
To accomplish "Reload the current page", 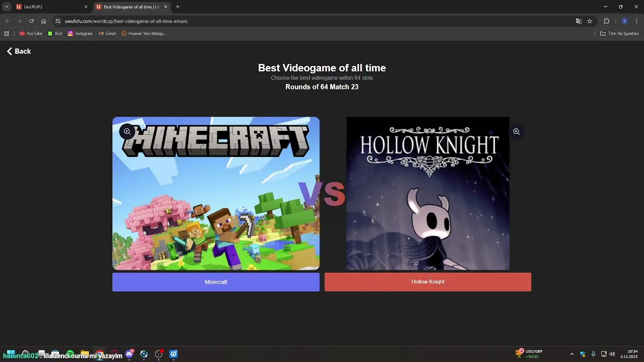I will 31,21.
